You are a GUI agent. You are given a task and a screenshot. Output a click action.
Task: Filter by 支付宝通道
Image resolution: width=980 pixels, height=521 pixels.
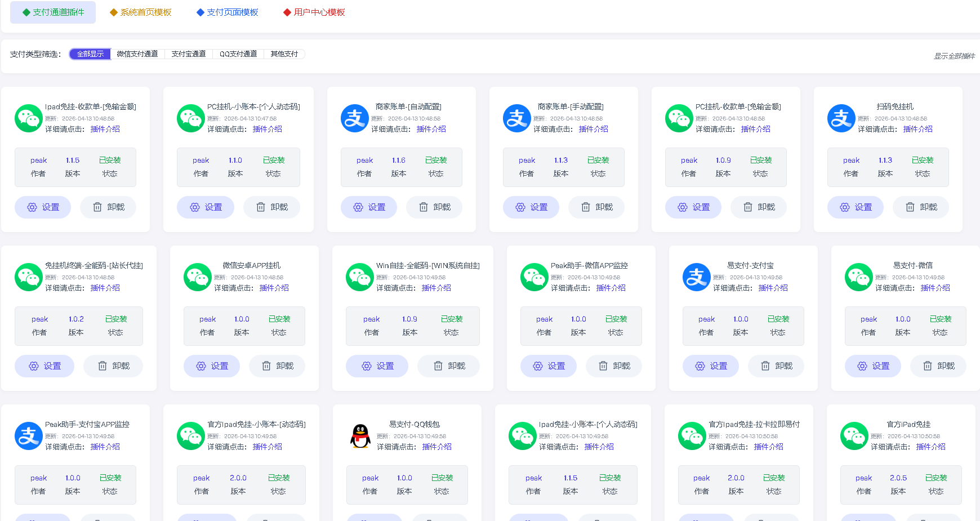point(189,54)
